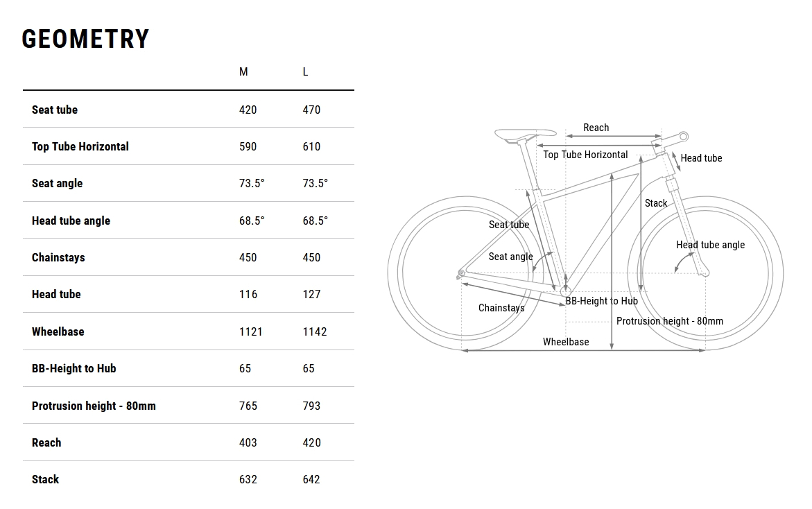Image resolution: width=812 pixels, height=509 pixels.
Task: Click the Stack label in the bike diagram
Action: (656, 203)
